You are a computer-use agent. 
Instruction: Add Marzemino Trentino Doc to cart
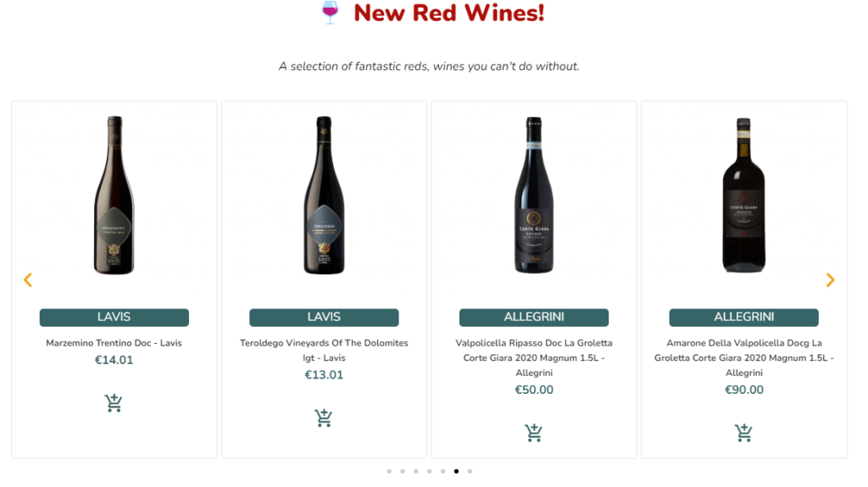(x=114, y=403)
